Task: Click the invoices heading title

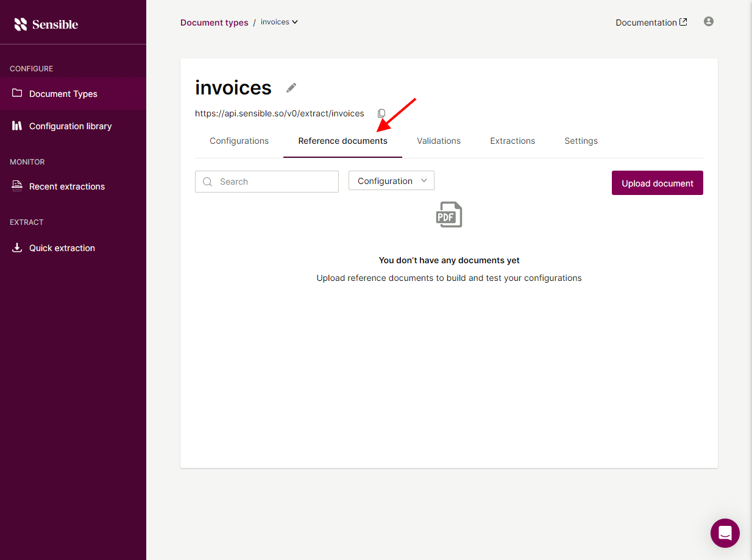Action: 233,88
